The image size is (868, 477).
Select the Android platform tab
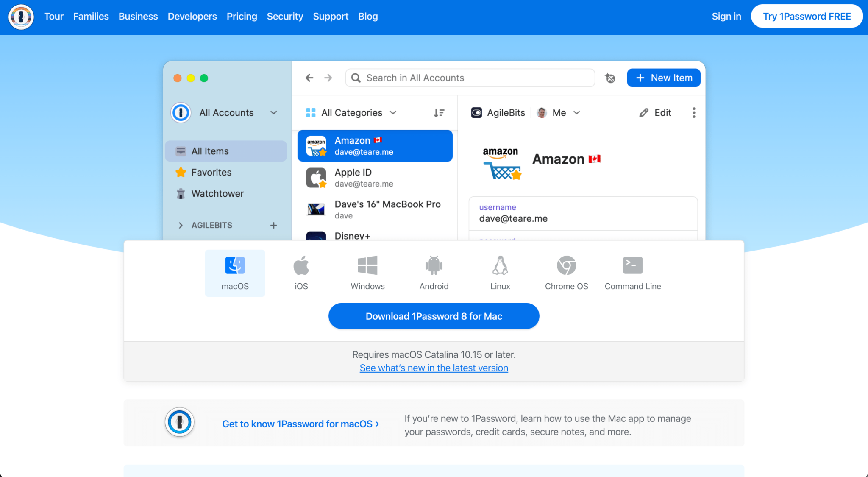434,273
